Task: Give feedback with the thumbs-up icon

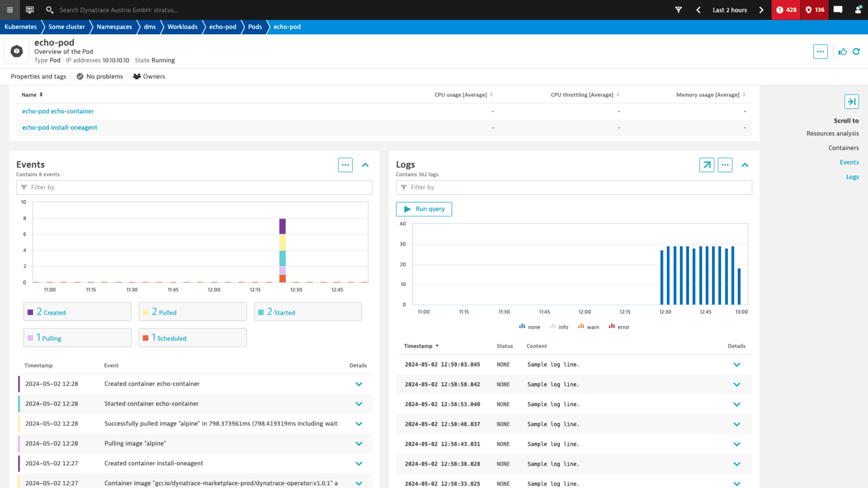Action: (x=842, y=52)
